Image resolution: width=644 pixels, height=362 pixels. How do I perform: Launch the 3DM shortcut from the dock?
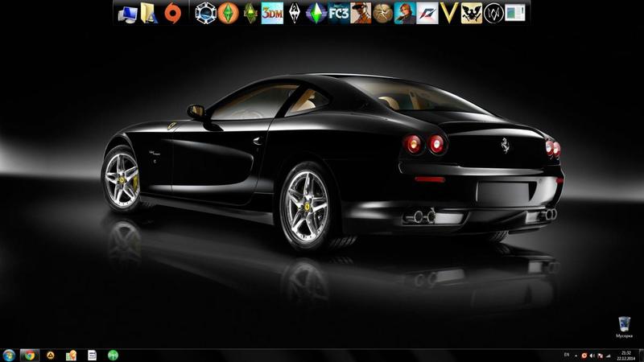(x=273, y=12)
